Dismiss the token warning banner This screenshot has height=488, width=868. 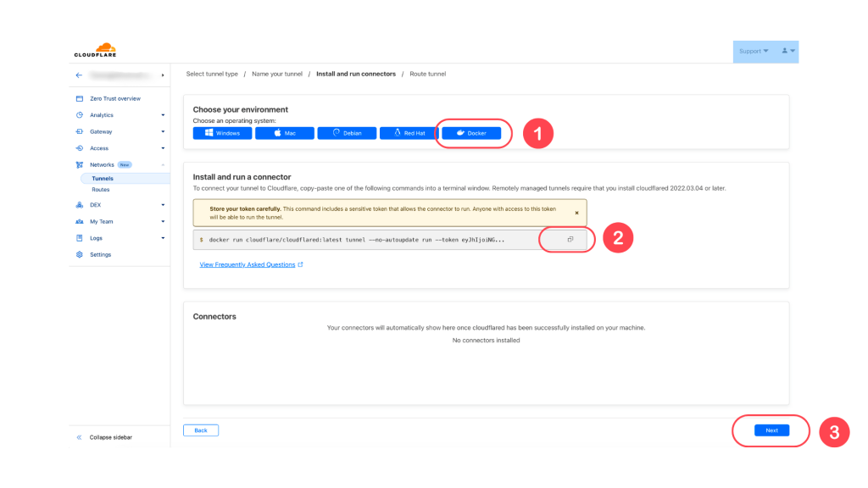pyautogui.click(x=576, y=213)
